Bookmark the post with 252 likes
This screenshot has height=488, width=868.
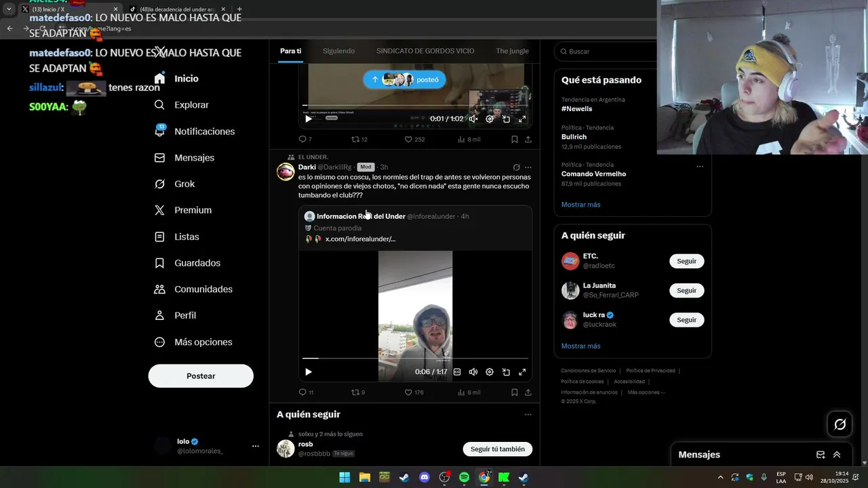514,139
